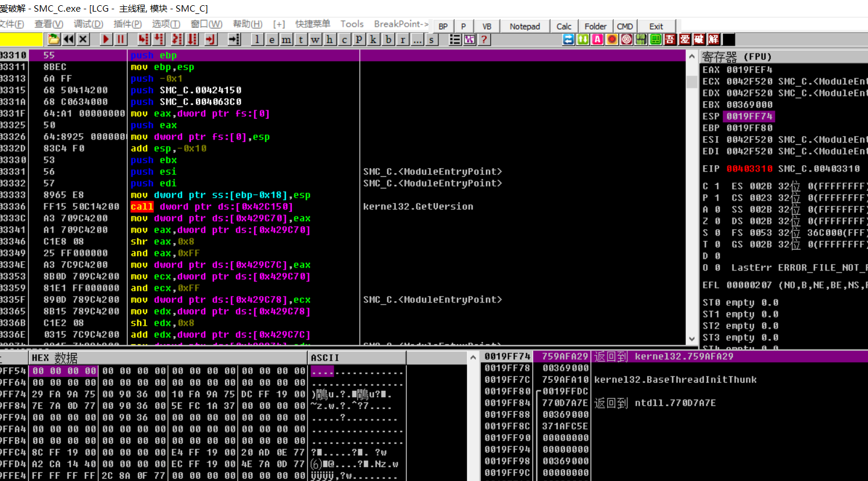868x481 pixels.
Task: Click the Trace into toolbar icon
Action: pyautogui.click(x=177, y=40)
